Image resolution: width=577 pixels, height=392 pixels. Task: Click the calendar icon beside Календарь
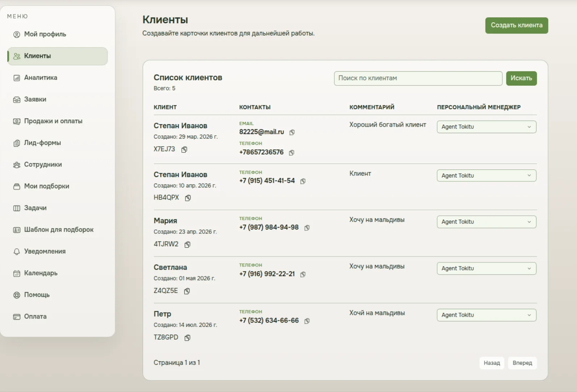point(17,273)
